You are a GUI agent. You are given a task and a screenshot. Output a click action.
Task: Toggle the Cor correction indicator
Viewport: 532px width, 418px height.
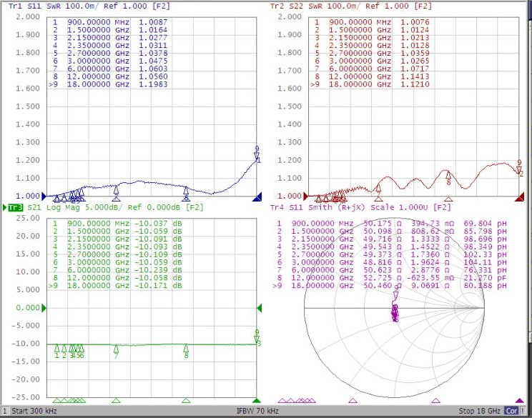(x=512, y=412)
